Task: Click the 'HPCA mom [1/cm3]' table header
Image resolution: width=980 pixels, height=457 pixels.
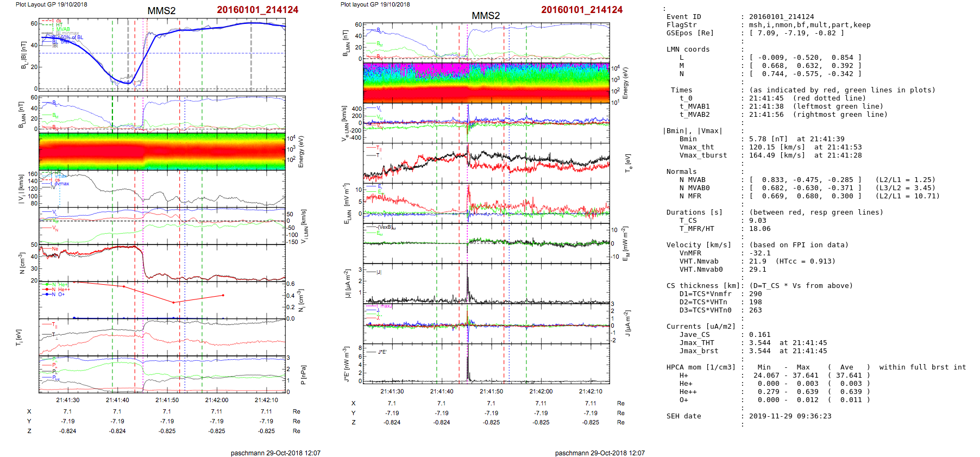Action: click(x=700, y=367)
